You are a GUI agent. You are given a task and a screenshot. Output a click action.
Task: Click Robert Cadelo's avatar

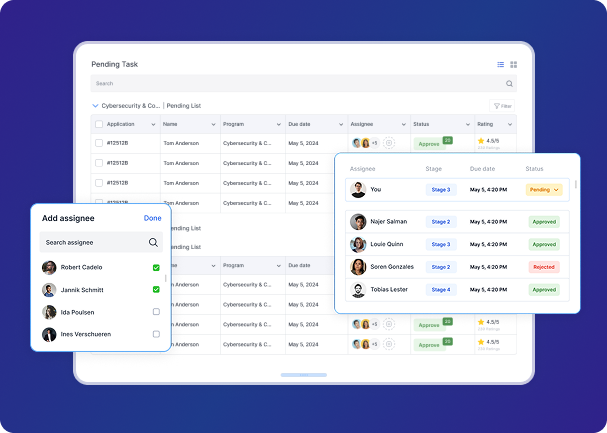[49, 268]
